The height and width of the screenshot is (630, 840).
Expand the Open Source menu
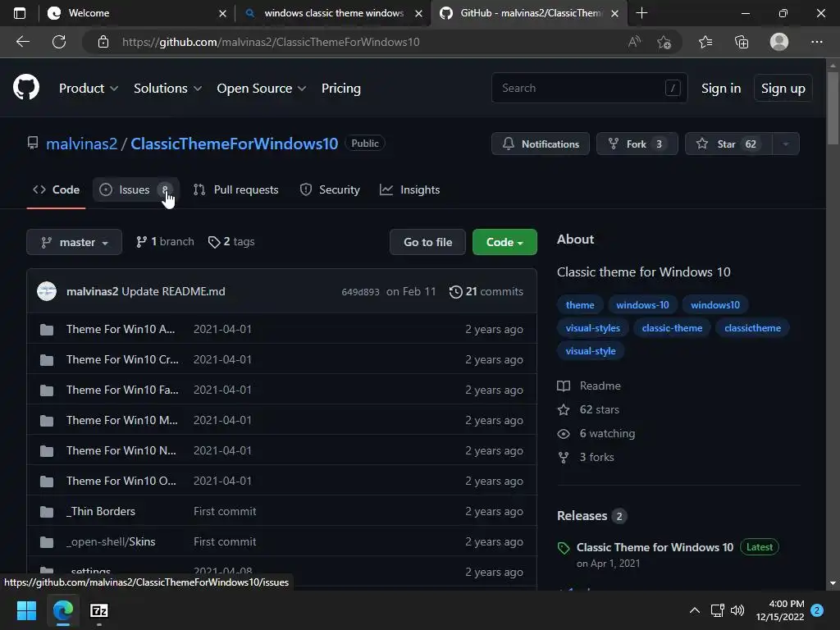262,89
